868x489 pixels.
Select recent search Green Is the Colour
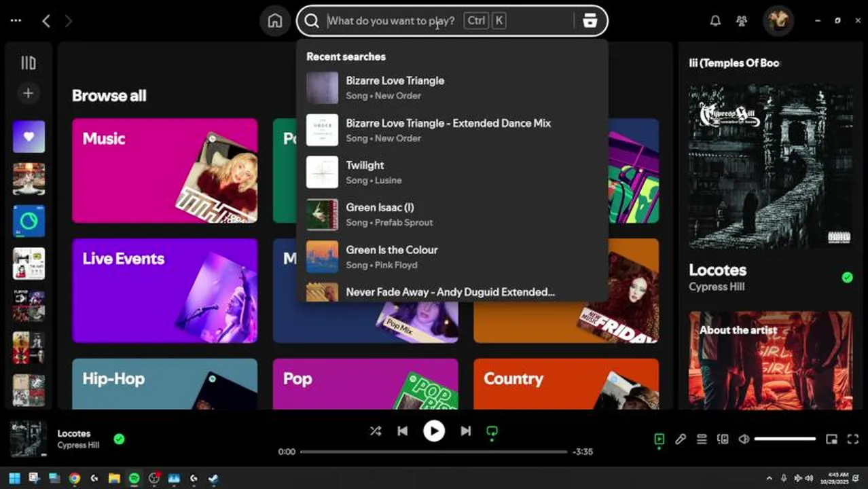(452, 257)
